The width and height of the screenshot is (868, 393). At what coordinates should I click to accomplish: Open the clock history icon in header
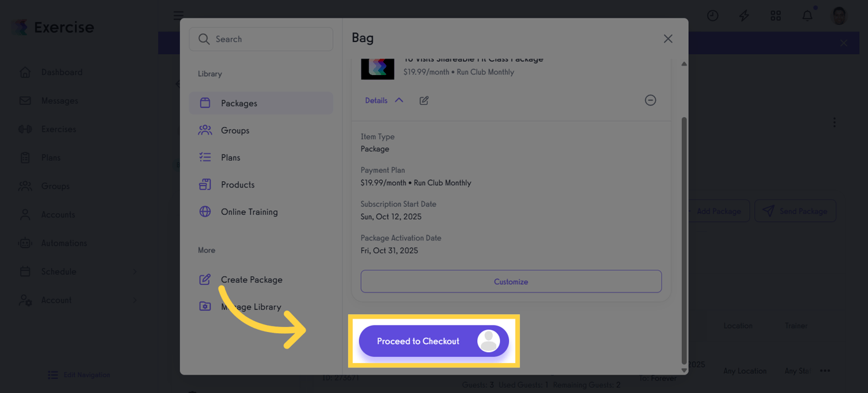coord(713,15)
